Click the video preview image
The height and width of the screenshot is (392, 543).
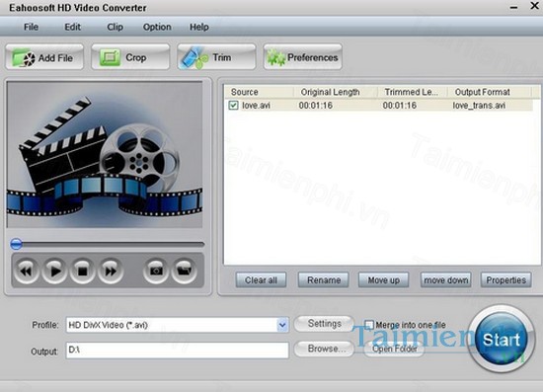(x=105, y=154)
